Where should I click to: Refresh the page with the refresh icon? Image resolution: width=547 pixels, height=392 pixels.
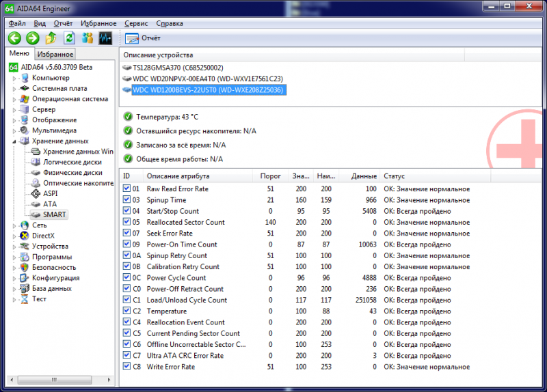(70, 38)
